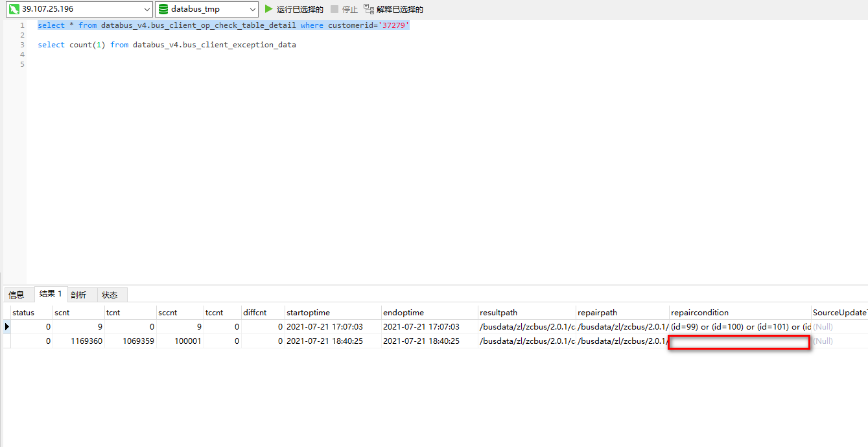This screenshot has width=868, height=447.
Task: Click the green database icon beside databus_tmp
Action: [163, 9]
